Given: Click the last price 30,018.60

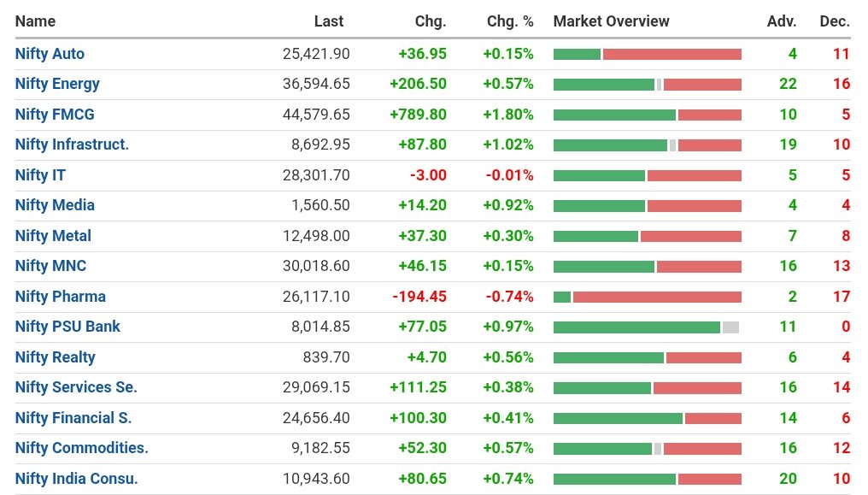Looking at the screenshot, I should pos(316,266).
